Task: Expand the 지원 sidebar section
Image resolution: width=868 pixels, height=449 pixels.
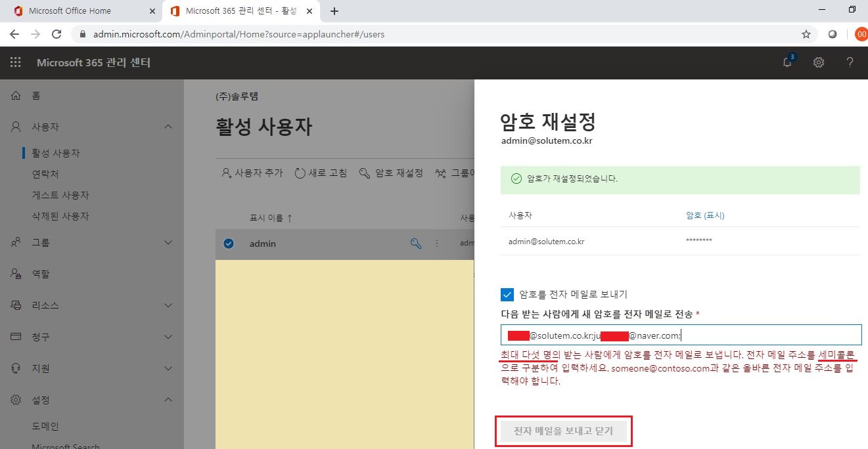Action: [168, 368]
